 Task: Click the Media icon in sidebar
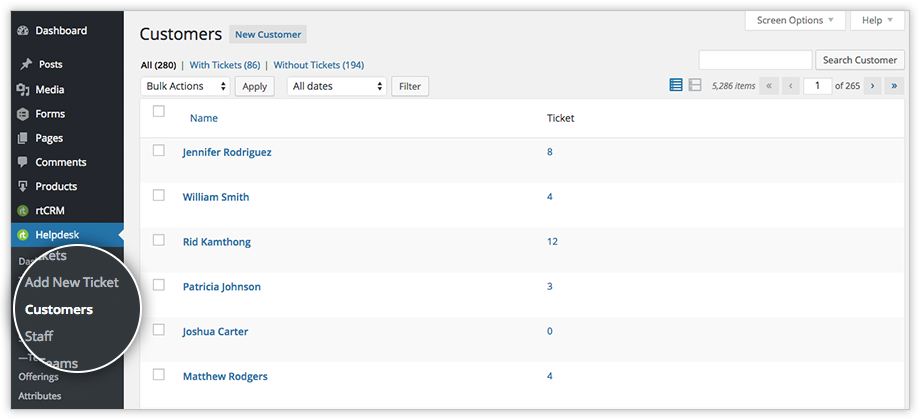(x=23, y=90)
